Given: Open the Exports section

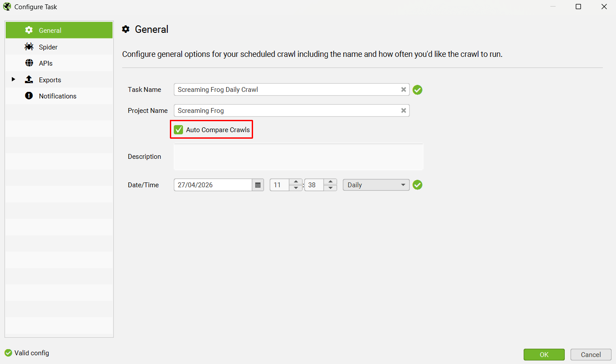Looking at the screenshot, I should [x=59, y=80].
